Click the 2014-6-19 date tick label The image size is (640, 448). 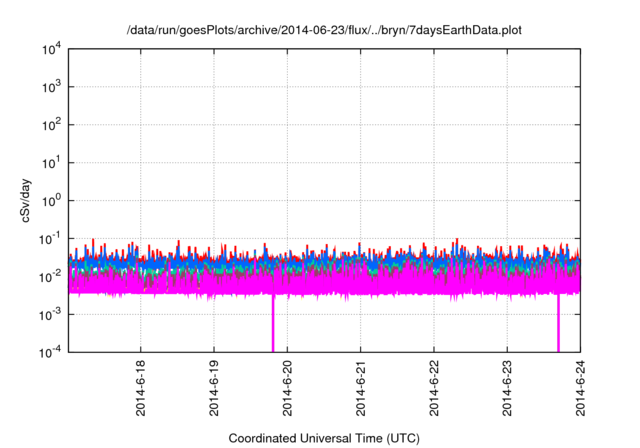(214, 388)
